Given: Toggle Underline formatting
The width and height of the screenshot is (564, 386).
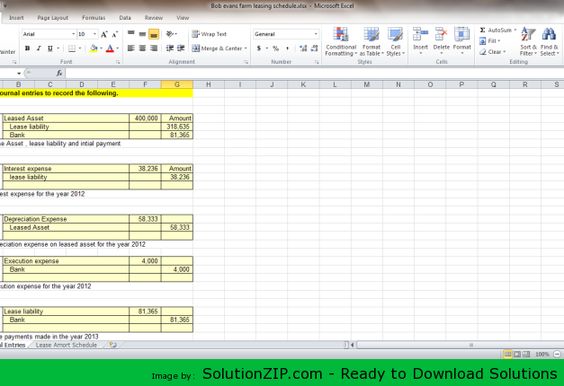Looking at the screenshot, I should [x=50, y=48].
